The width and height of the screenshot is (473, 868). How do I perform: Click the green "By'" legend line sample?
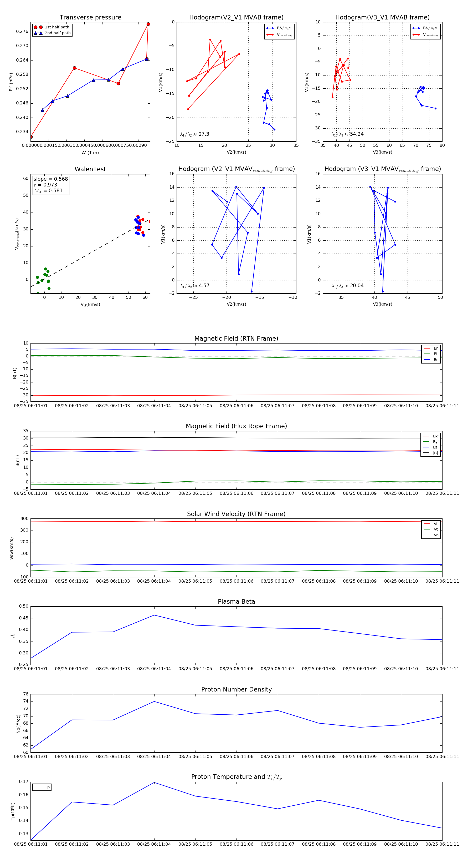click(x=426, y=442)
